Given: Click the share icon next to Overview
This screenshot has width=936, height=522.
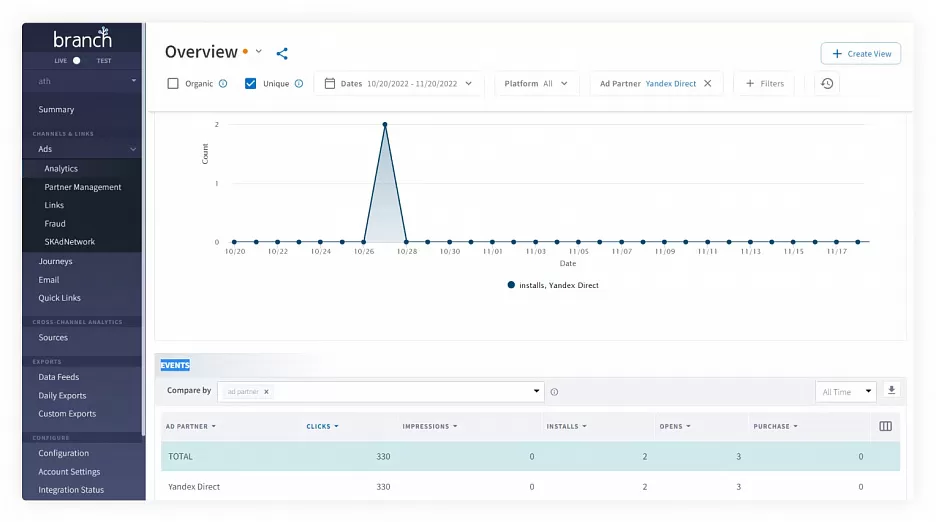Looking at the screenshot, I should click(x=282, y=54).
